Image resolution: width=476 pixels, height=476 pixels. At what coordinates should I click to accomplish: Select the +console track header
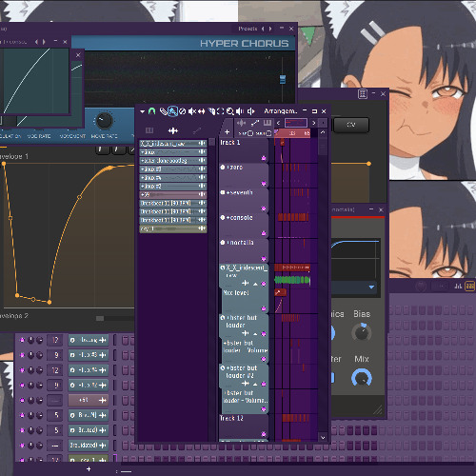pyautogui.click(x=244, y=226)
